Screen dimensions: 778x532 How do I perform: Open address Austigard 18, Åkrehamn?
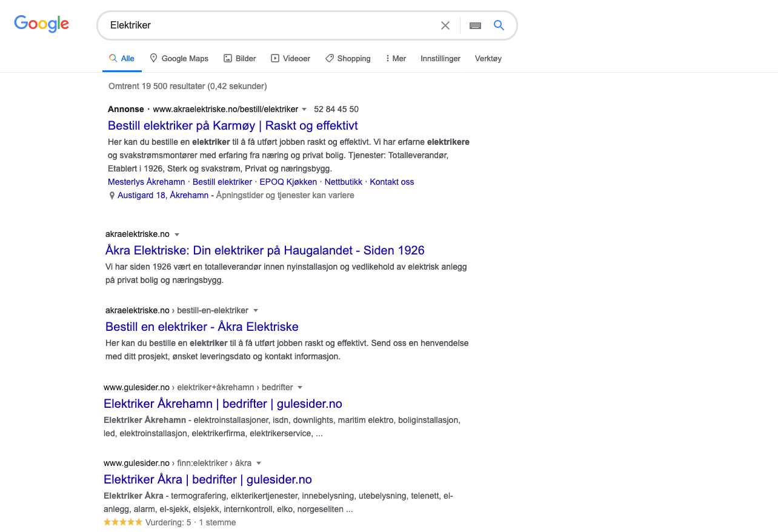[x=163, y=196]
